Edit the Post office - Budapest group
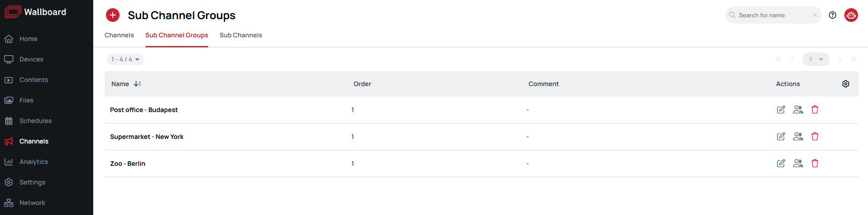Viewport: 868px width, 215px height. (x=781, y=110)
